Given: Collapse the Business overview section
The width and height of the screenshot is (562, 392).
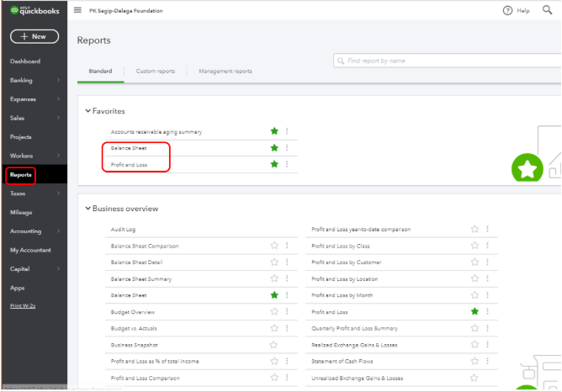Looking at the screenshot, I should click(x=88, y=209).
